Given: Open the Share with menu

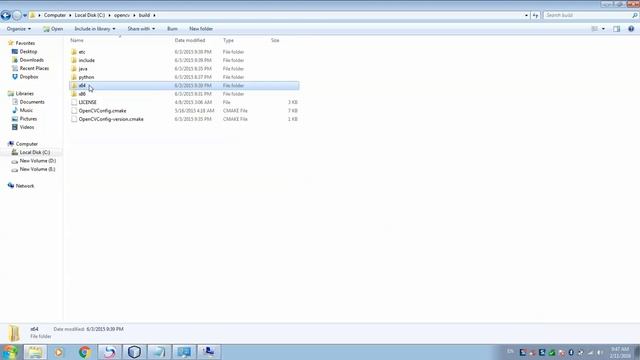Looking at the screenshot, I should tap(141, 29).
